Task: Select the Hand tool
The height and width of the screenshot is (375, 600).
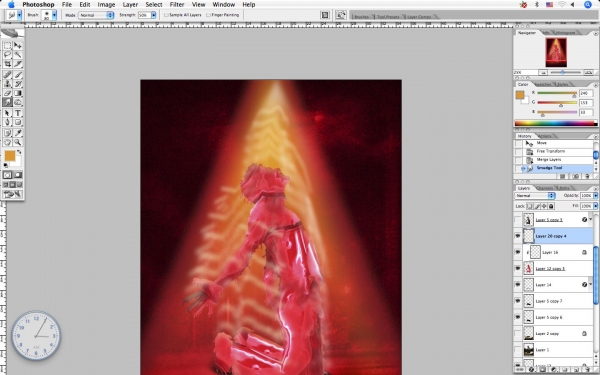Action: point(7,142)
